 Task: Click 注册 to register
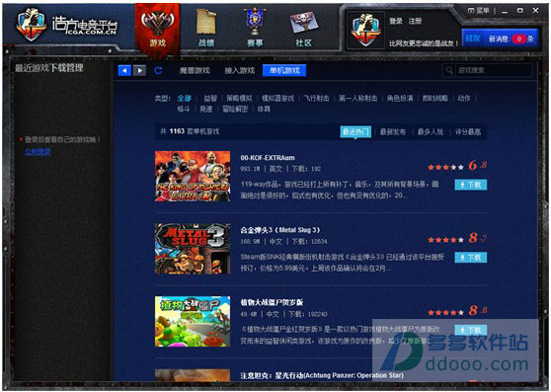[415, 21]
